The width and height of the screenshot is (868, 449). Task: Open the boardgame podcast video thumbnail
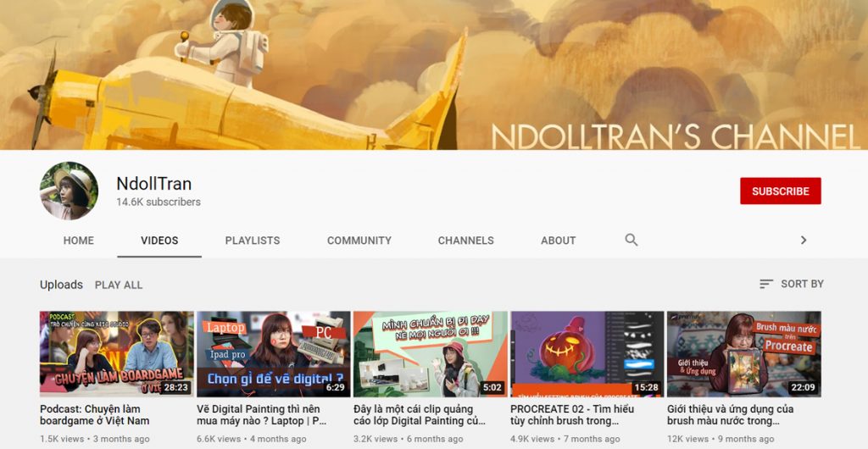tap(116, 354)
